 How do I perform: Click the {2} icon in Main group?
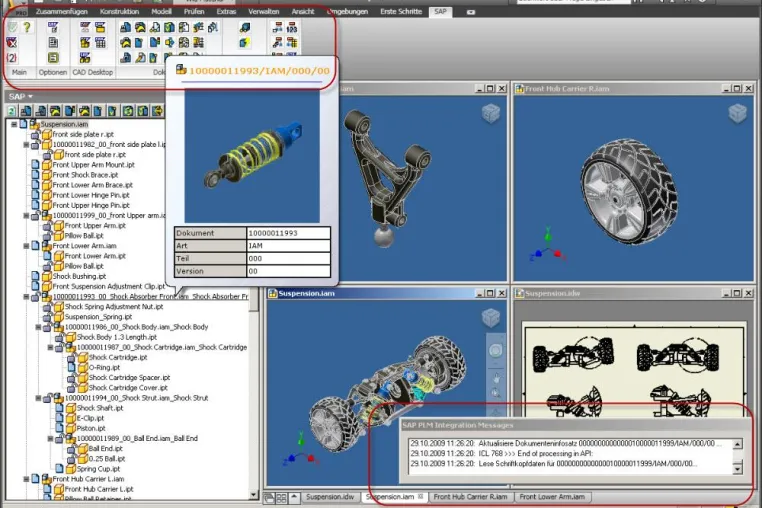tap(12, 58)
